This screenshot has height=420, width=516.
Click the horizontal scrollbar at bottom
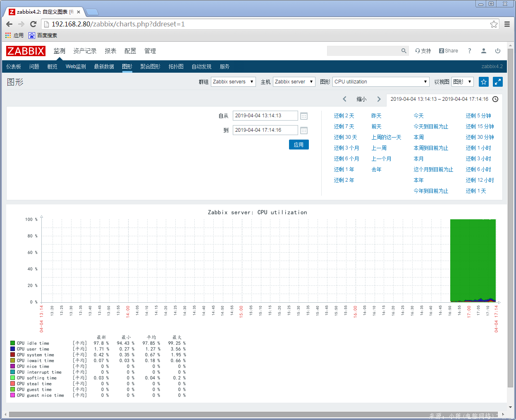point(254,414)
